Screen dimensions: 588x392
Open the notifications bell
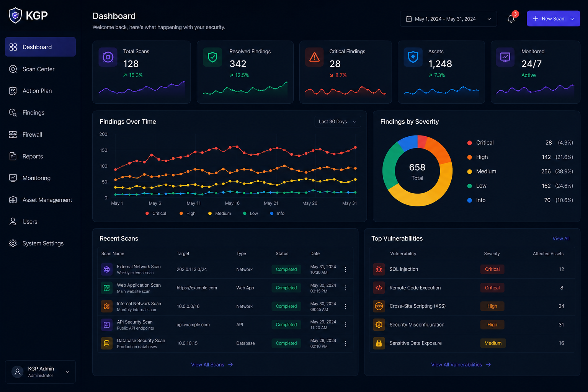pos(511,19)
